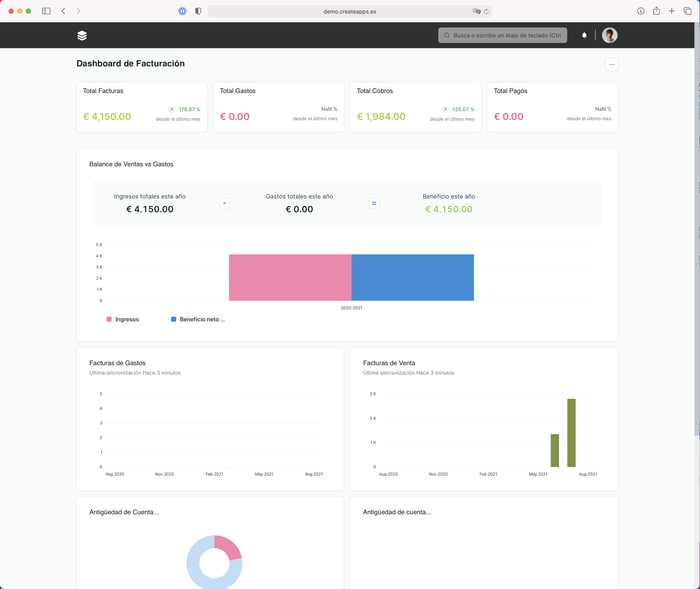
Task: Toggle the Safari sidebar panel icon
Action: click(x=46, y=11)
